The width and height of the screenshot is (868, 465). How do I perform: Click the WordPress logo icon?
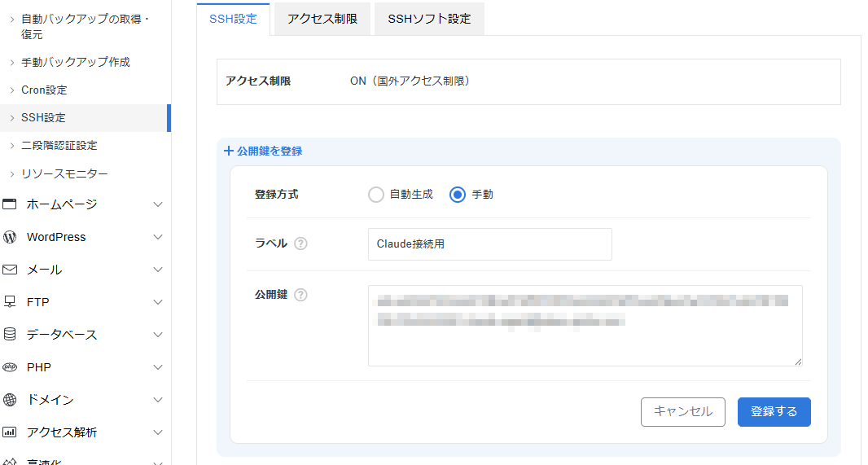pyautogui.click(x=10, y=237)
